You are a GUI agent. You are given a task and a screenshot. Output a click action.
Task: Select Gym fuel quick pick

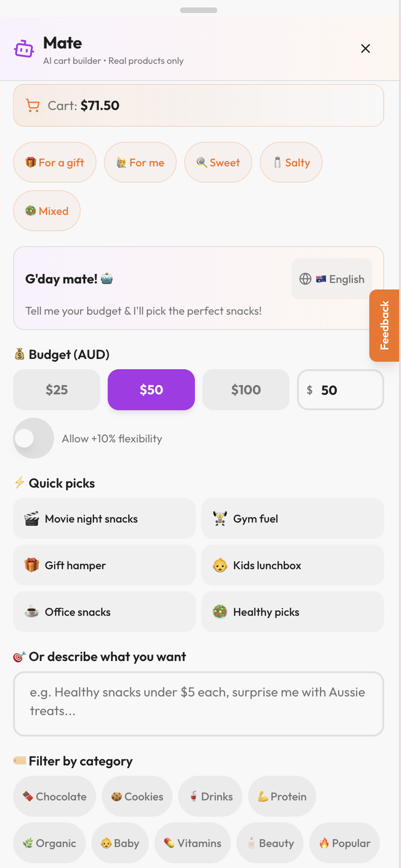pos(293,518)
